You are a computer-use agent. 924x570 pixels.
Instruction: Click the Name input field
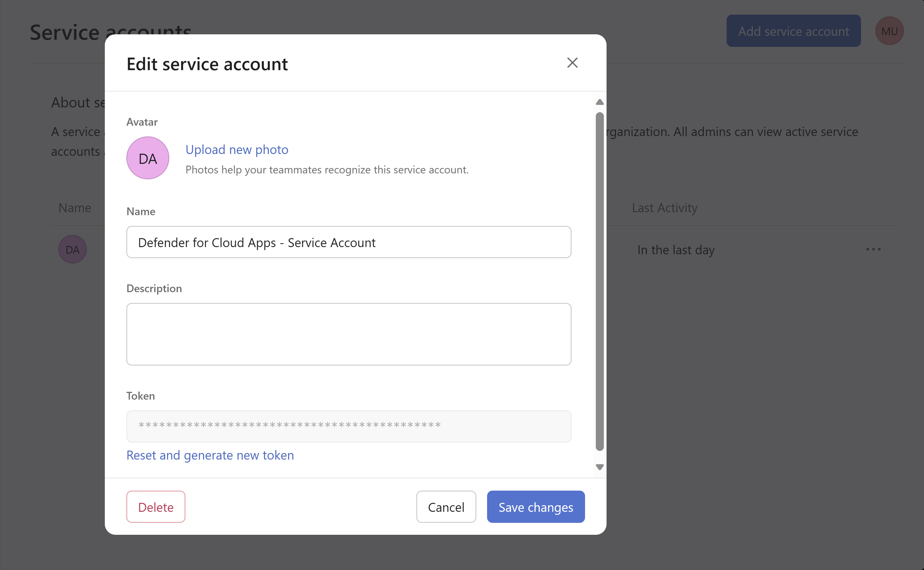[349, 242]
